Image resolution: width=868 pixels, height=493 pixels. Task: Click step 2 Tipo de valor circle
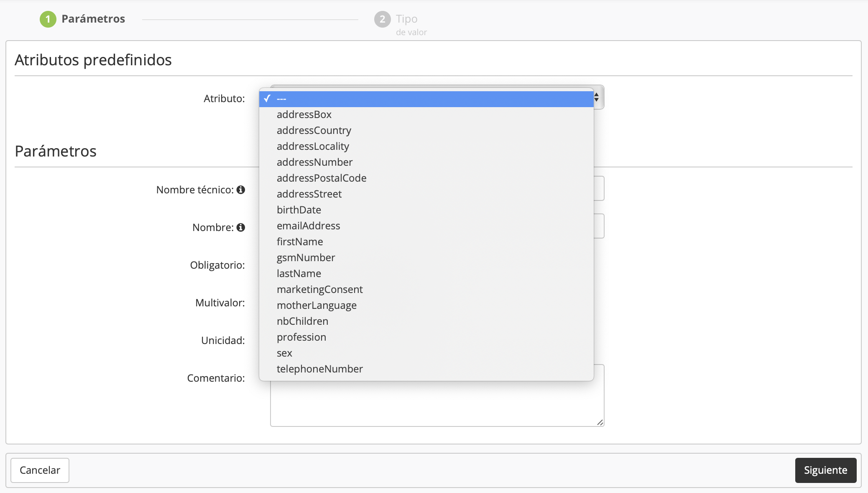[382, 19]
